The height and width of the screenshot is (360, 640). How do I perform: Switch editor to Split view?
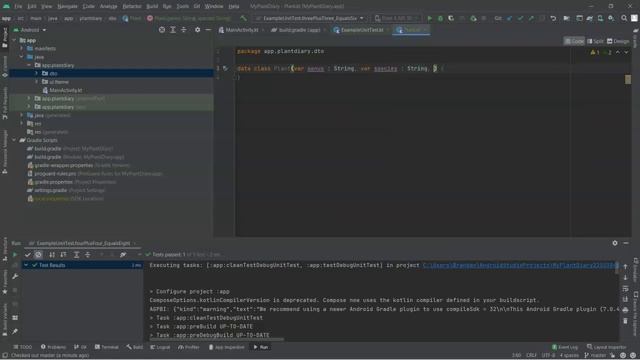596,41
